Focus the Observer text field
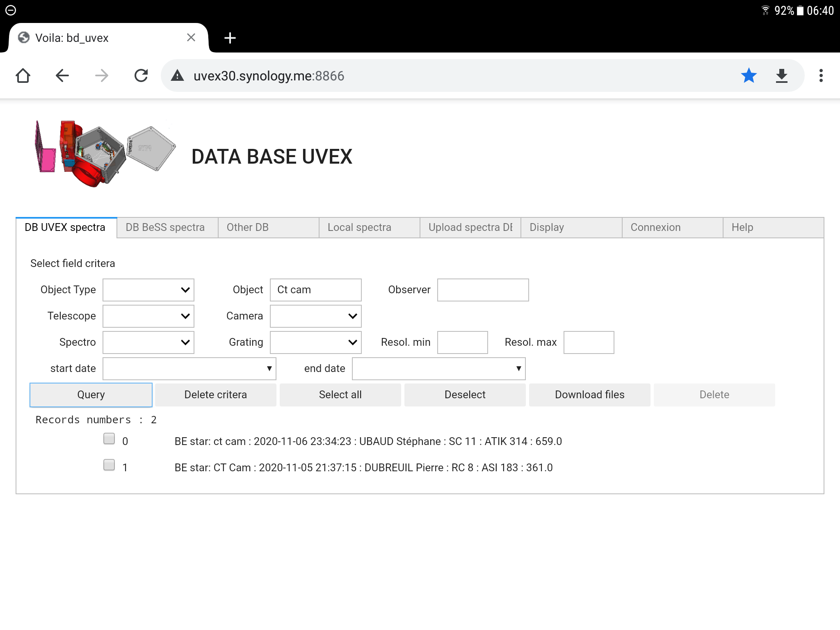This screenshot has width=840, height=630. (483, 290)
